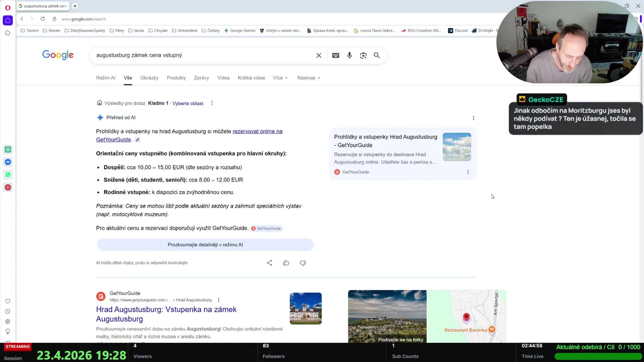Click the purple Opera start page home icon

coord(8,21)
